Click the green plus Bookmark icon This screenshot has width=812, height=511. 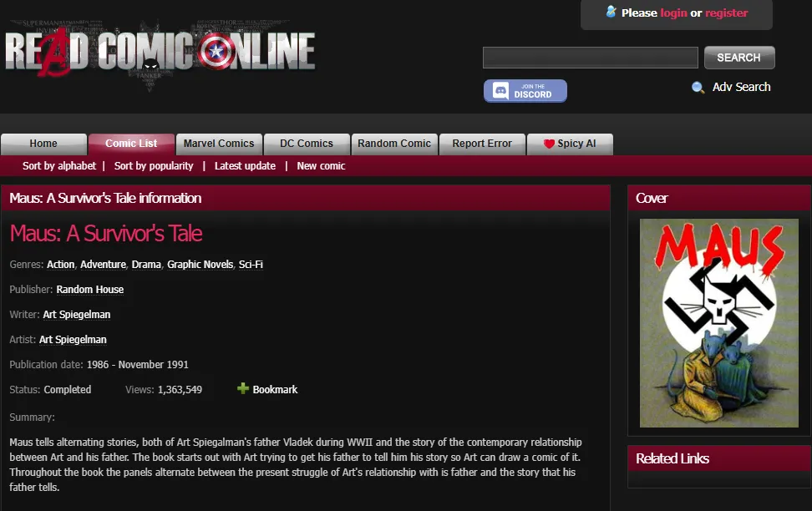[x=243, y=388]
